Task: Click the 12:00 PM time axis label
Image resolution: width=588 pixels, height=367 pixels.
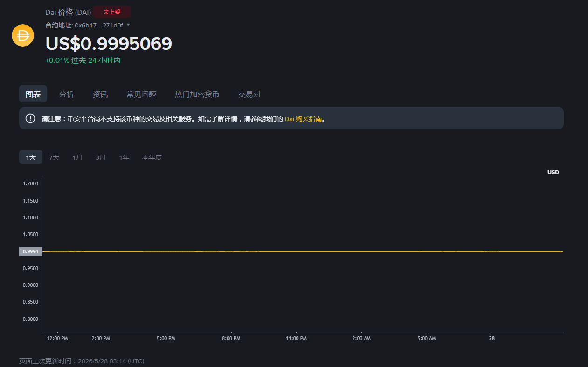Action: coord(57,338)
